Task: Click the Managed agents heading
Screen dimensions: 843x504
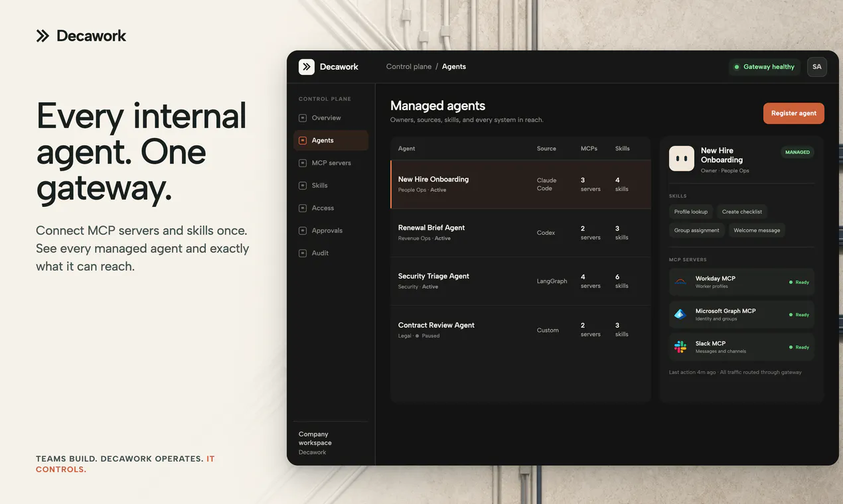Action: [437, 105]
